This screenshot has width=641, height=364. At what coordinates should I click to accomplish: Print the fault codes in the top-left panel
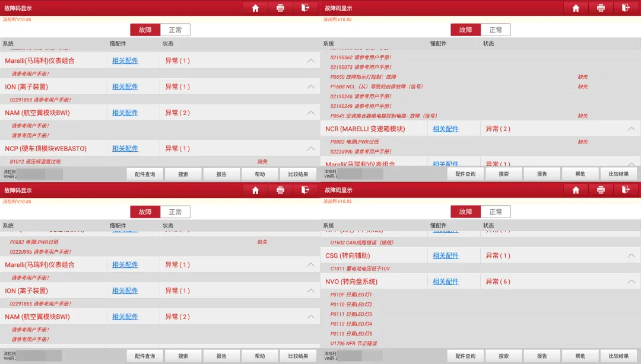(x=280, y=8)
